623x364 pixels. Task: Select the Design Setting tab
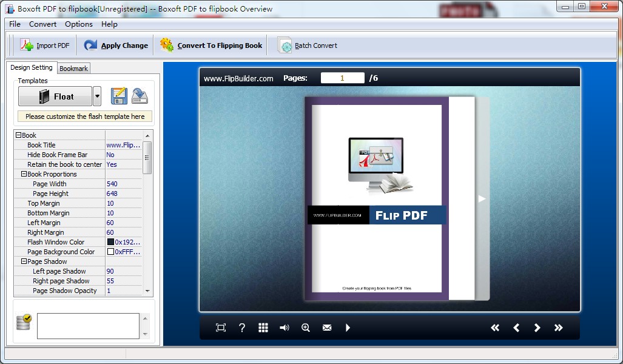pos(32,67)
